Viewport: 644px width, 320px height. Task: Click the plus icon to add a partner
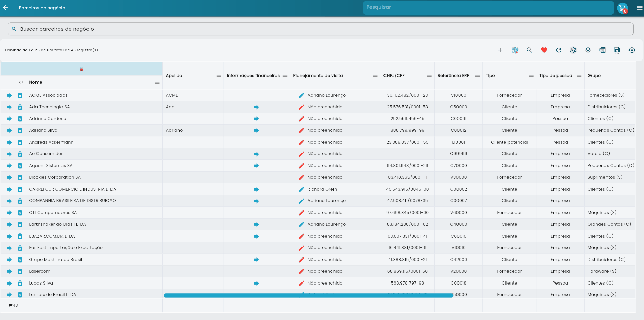click(500, 50)
